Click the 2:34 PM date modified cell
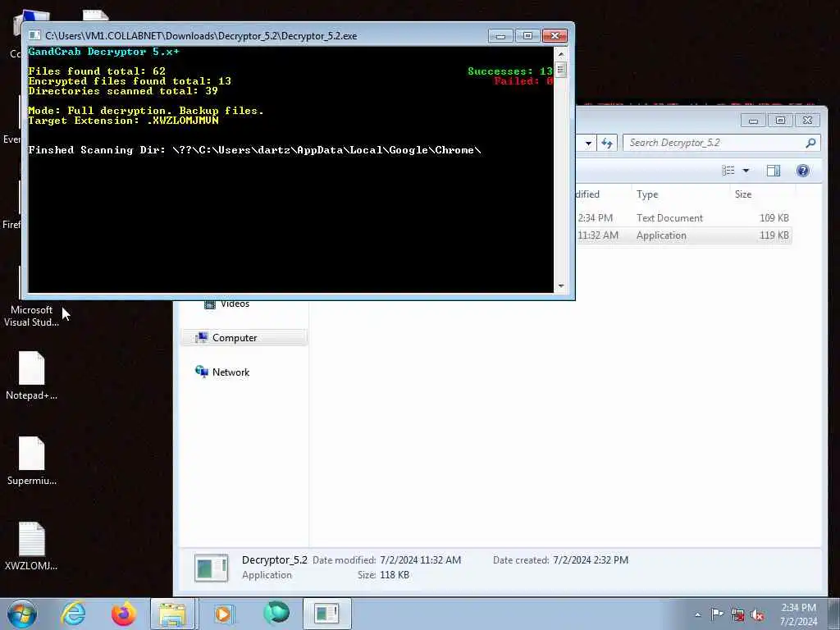Screen dimensions: 840x630 point(596,218)
